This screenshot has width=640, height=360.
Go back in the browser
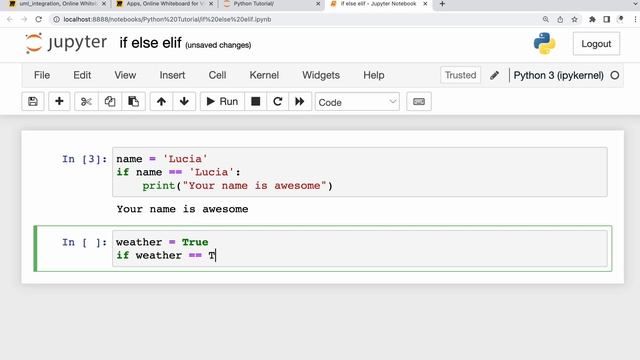point(10,19)
